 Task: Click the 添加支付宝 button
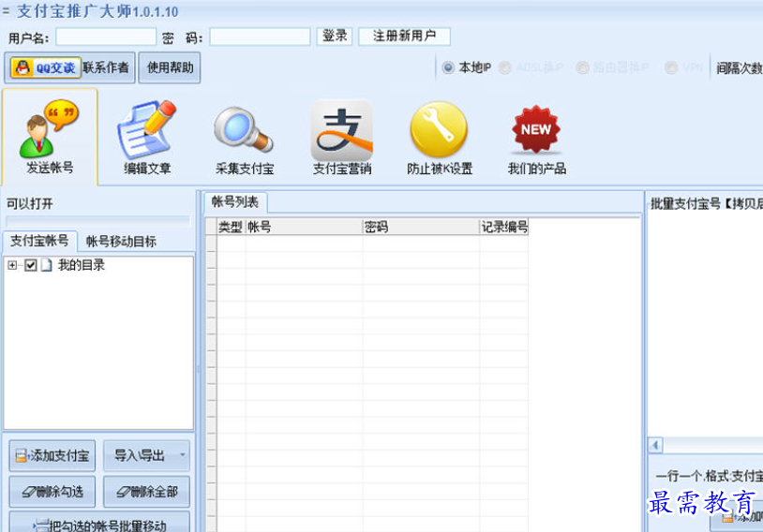[x=52, y=455]
